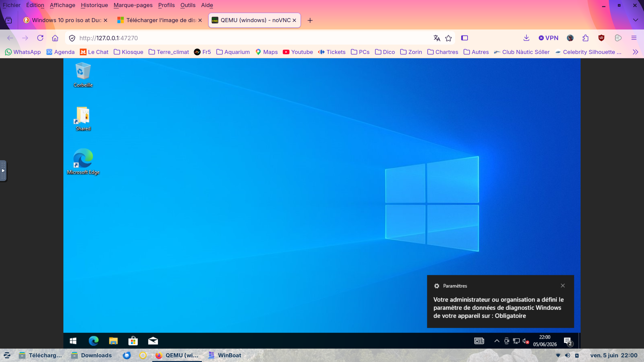Open the Outils menu
The width and height of the screenshot is (644, 362).
(188, 5)
